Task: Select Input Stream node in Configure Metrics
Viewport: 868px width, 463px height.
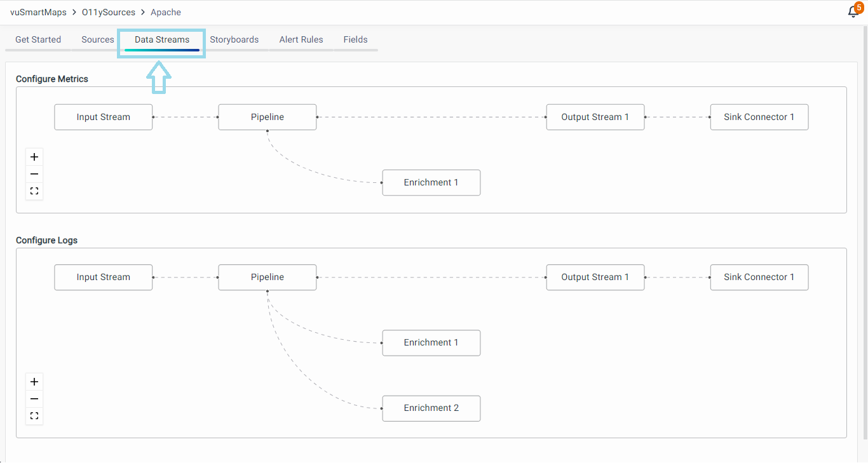Action: coord(104,117)
